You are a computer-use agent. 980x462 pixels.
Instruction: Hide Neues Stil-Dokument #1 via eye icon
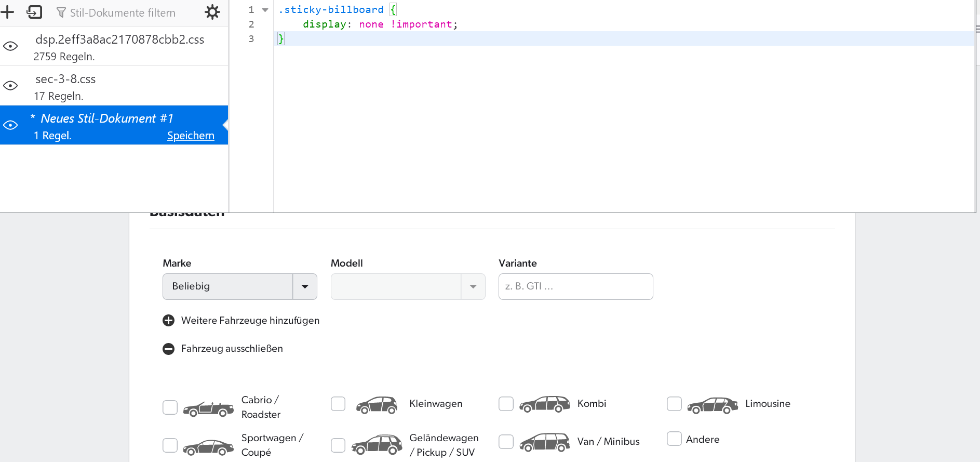click(x=10, y=125)
